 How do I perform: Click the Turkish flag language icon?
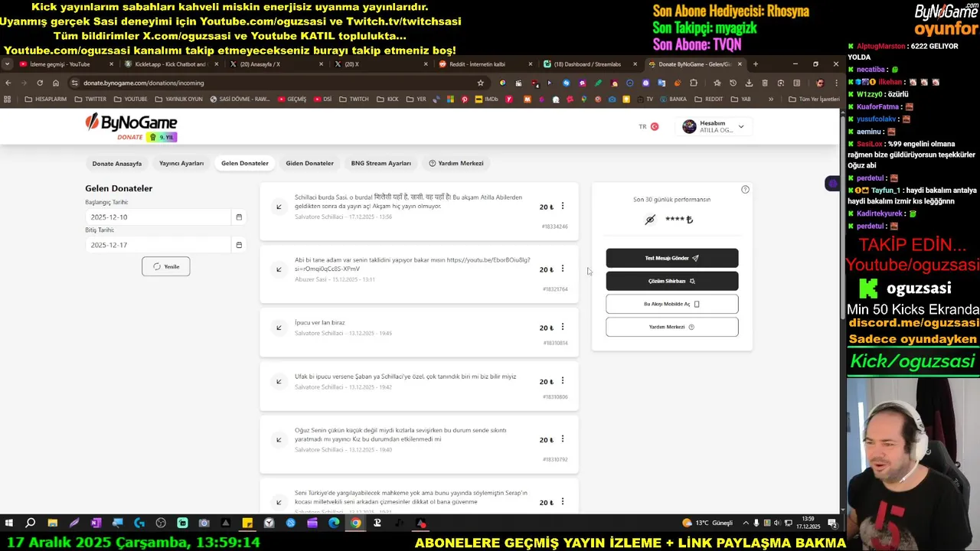tap(655, 126)
